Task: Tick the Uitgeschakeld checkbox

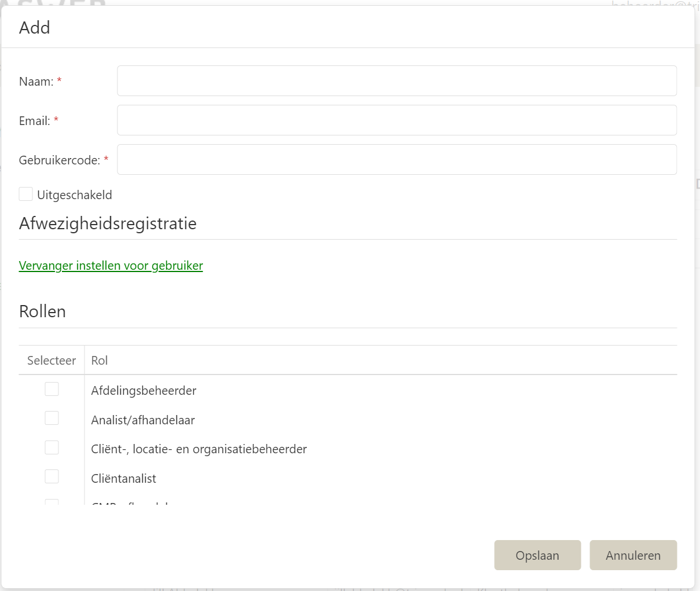Action: click(26, 194)
